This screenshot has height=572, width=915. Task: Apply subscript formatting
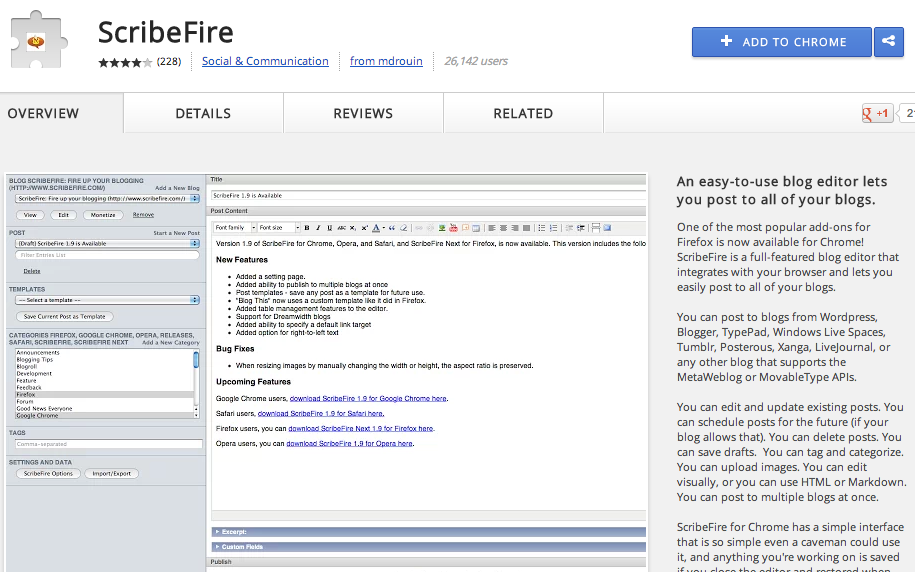352,228
